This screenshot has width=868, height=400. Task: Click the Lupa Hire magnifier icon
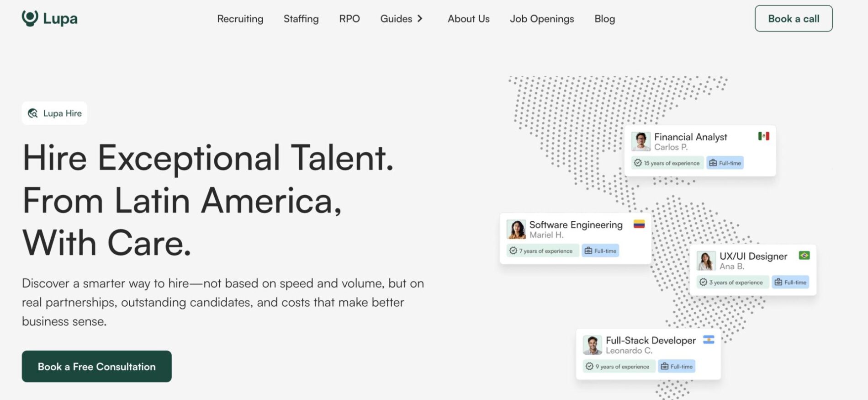pos(33,113)
